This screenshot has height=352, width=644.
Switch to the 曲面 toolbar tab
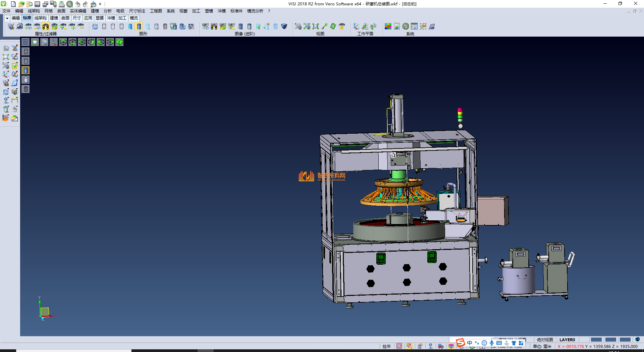pyautogui.click(x=65, y=18)
